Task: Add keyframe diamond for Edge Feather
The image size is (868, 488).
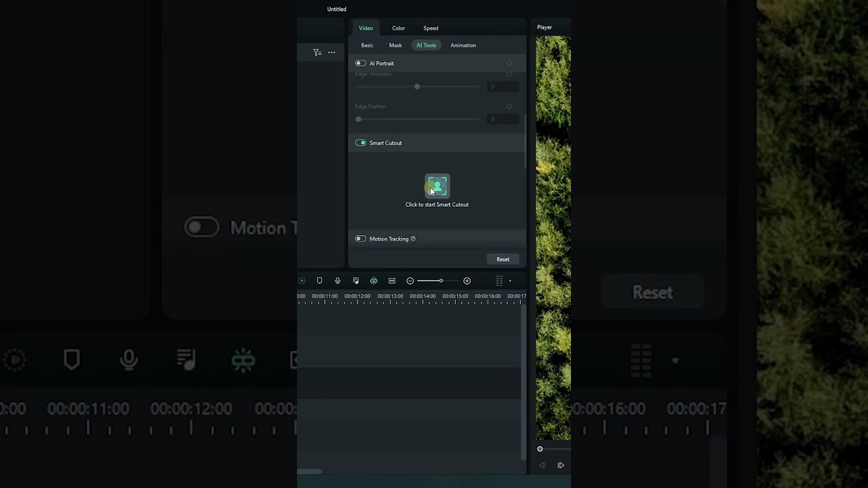Action: pyautogui.click(x=509, y=106)
